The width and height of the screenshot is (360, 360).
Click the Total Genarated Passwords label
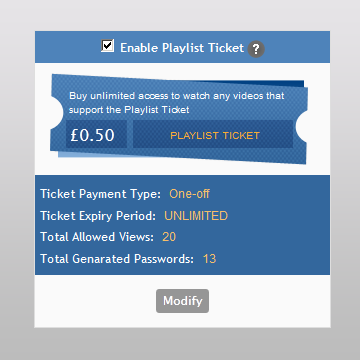tap(117, 259)
